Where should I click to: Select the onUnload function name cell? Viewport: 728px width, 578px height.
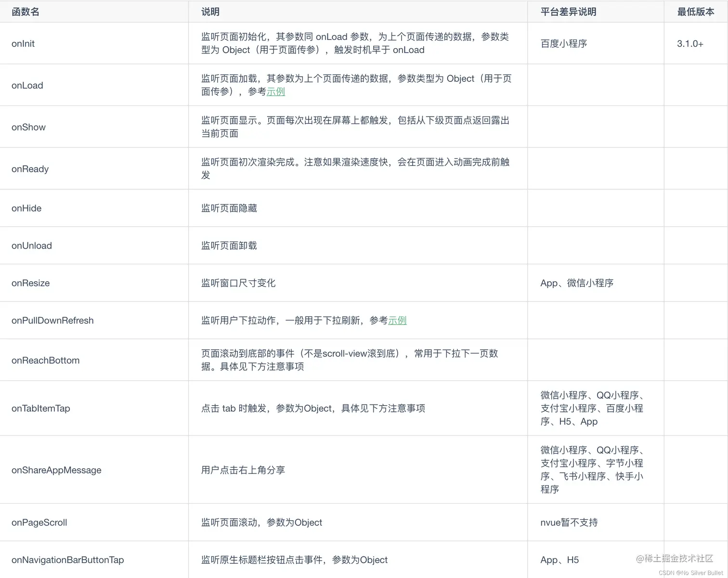[x=31, y=246]
